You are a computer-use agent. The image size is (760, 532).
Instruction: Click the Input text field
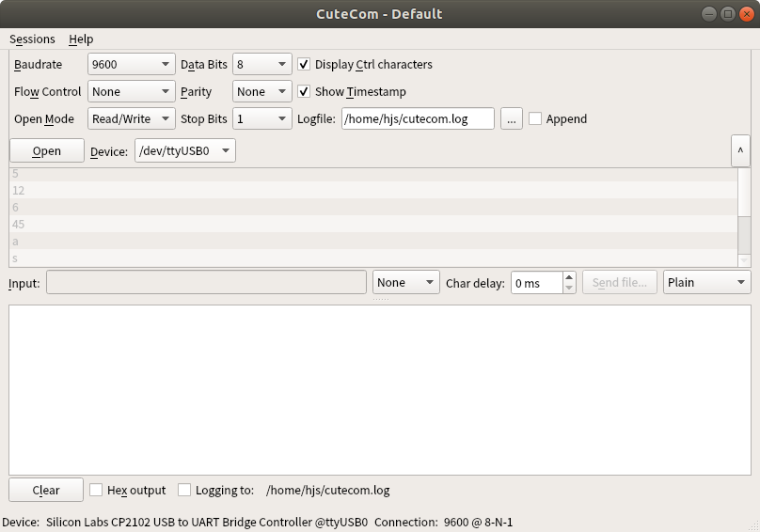tap(207, 282)
